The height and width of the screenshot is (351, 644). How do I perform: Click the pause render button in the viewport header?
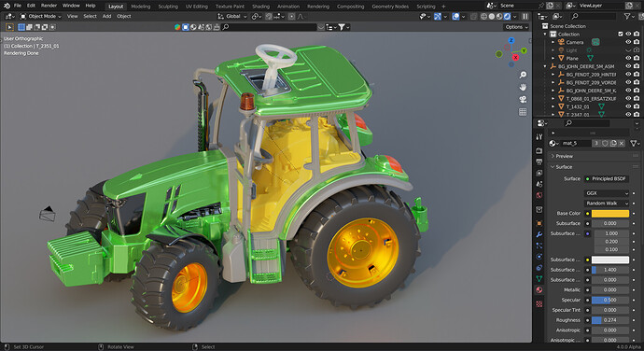pyautogui.click(x=525, y=17)
